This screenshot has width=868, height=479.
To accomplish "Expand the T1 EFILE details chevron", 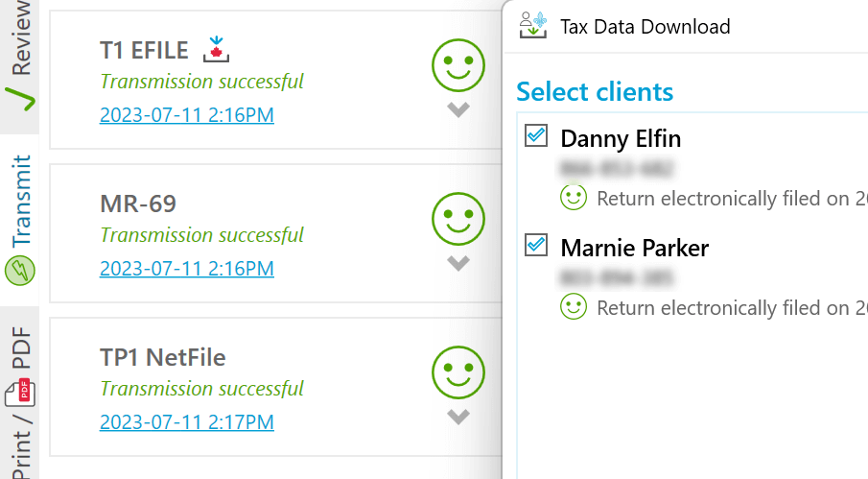I will [458, 109].
